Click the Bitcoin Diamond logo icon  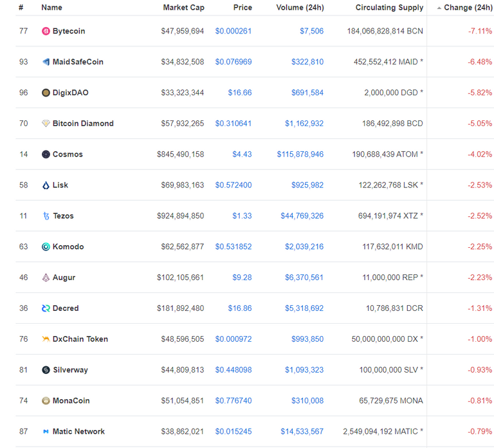[x=46, y=124]
